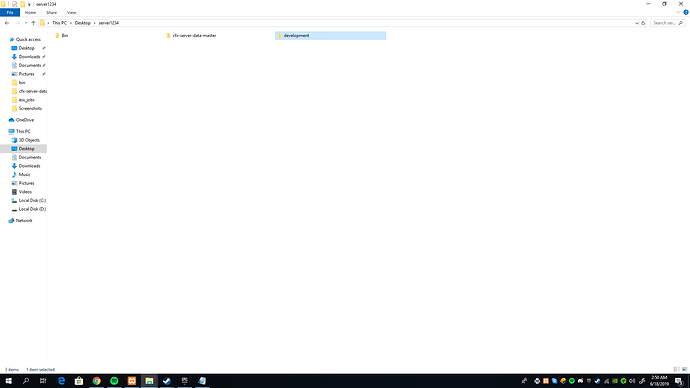Expand the ribbon with the chevron
The image size is (690, 388).
[x=678, y=12]
